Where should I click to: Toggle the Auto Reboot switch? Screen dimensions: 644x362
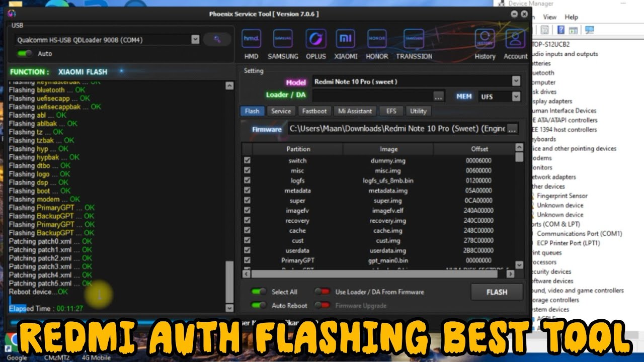coord(259,305)
